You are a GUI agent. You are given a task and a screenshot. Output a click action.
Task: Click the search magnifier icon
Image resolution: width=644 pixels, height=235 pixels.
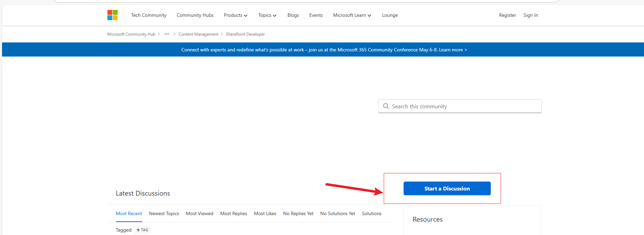click(386, 106)
